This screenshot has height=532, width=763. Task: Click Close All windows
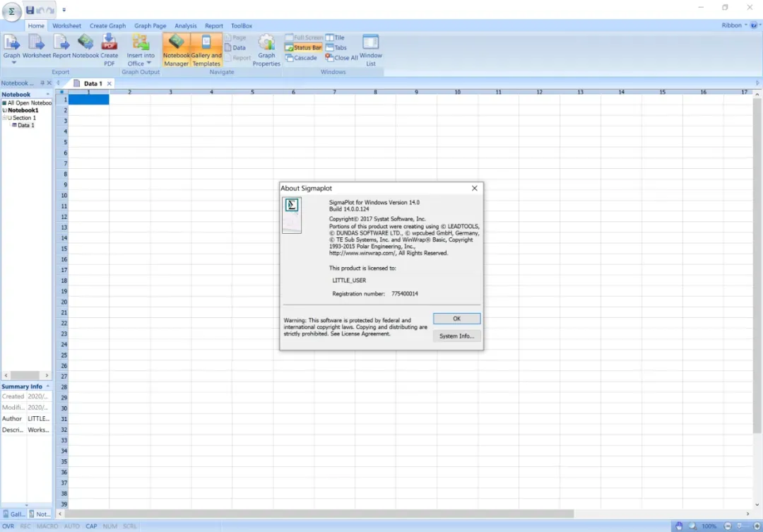[x=342, y=58]
